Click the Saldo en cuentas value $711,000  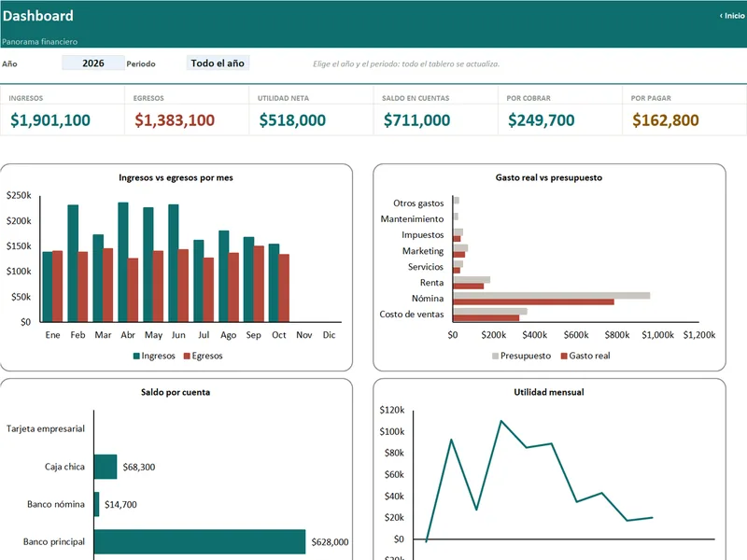coord(416,120)
